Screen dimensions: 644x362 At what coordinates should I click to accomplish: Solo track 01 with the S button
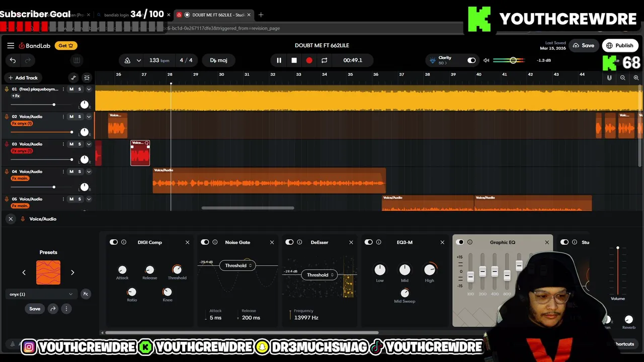[79, 89]
